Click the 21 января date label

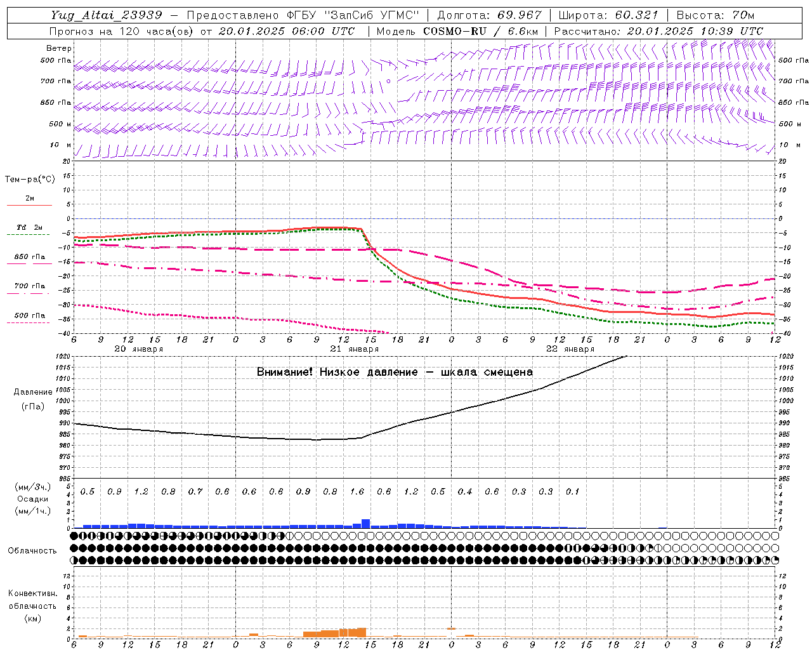pyautogui.click(x=355, y=349)
